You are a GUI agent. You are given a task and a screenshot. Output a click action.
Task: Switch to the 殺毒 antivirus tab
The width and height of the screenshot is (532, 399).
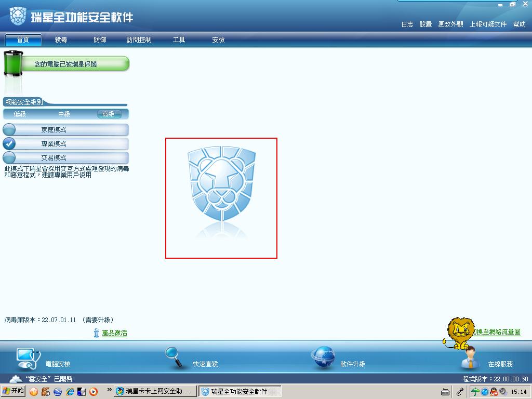61,39
